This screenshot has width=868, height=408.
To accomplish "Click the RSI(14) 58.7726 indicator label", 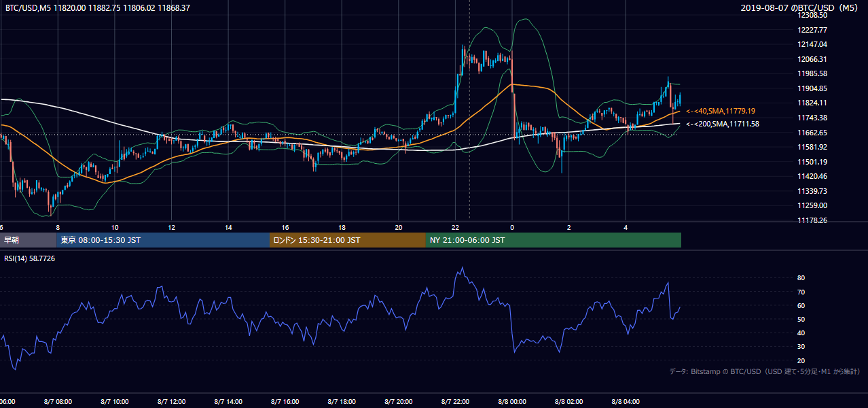I will (x=30, y=258).
